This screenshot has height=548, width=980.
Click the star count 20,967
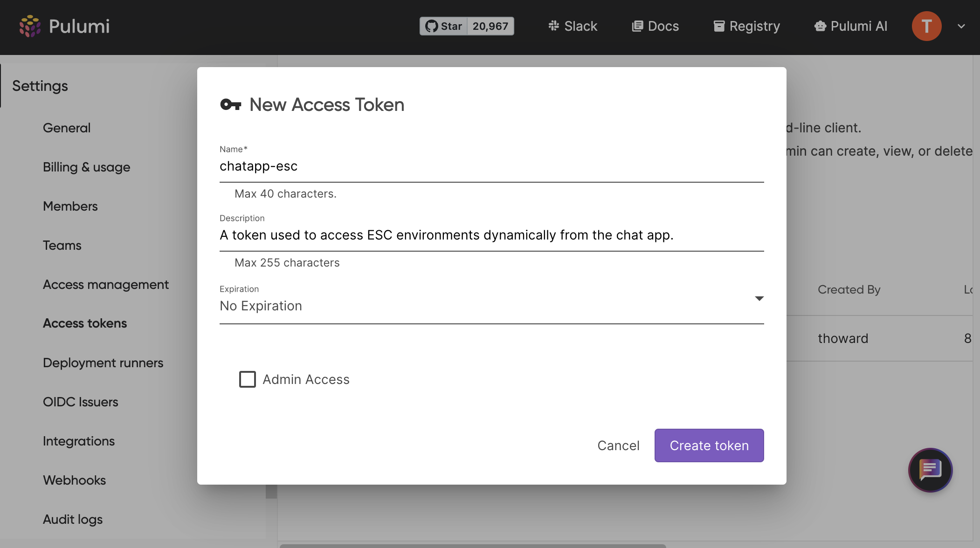[x=490, y=26]
